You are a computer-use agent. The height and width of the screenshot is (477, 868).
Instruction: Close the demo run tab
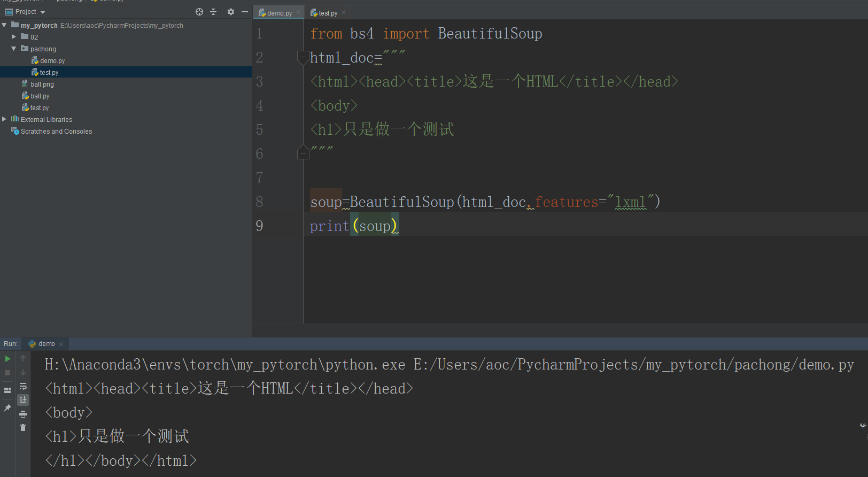pos(61,344)
